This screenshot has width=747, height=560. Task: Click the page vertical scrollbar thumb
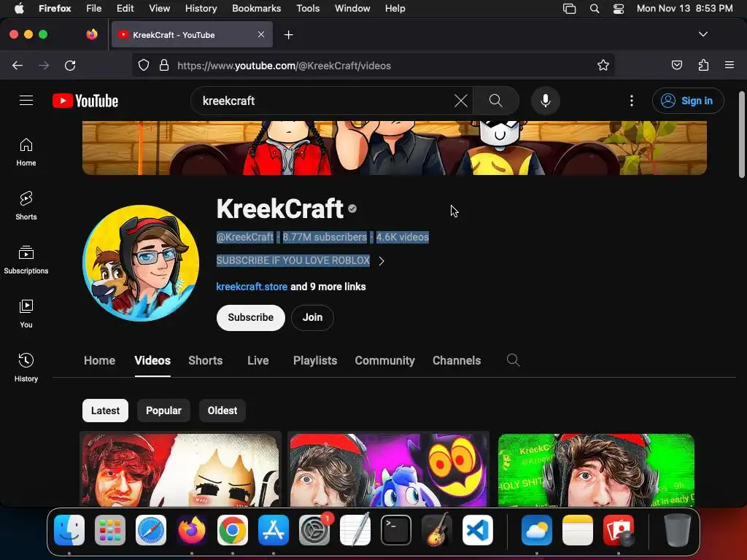point(742,134)
